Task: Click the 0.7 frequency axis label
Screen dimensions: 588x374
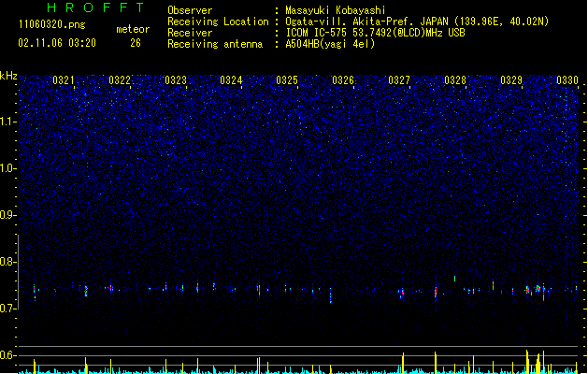Action: point(8,309)
